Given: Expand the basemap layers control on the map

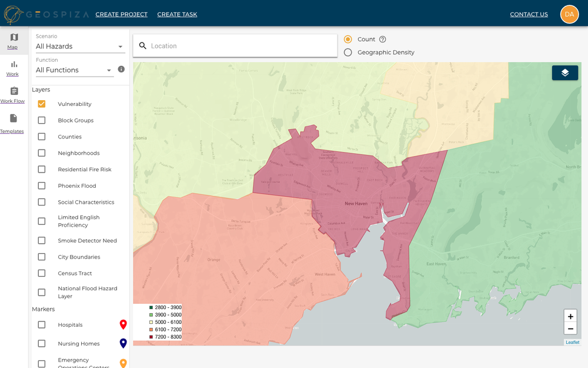Looking at the screenshot, I should (565, 72).
